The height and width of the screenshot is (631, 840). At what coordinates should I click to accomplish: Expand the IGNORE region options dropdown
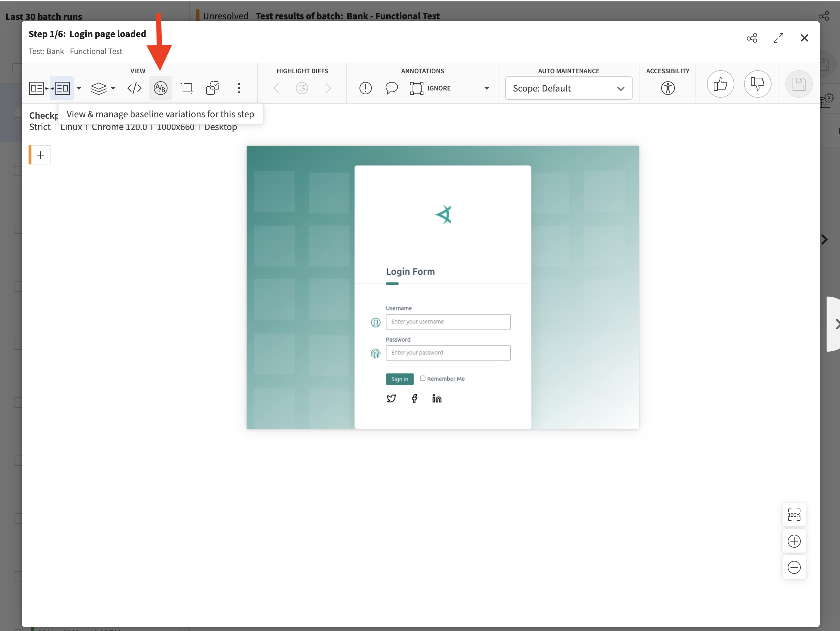[486, 88]
